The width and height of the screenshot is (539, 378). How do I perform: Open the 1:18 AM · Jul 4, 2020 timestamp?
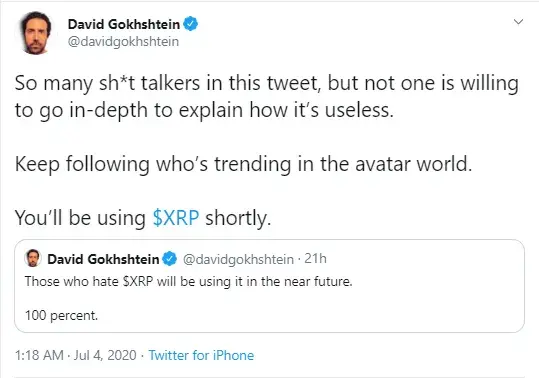[x=76, y=355]
